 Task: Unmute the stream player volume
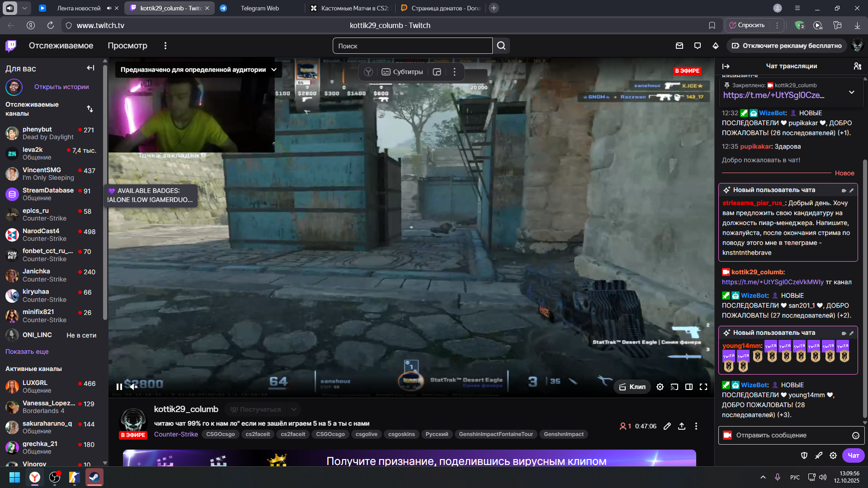[x=134, y=387]
